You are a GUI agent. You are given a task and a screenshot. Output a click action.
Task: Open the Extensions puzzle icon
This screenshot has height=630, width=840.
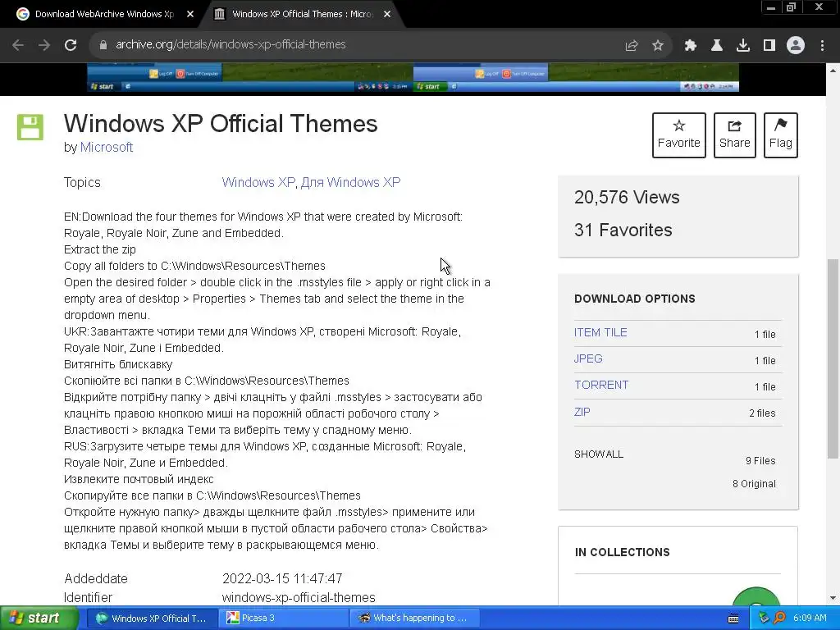coord(691,46)
